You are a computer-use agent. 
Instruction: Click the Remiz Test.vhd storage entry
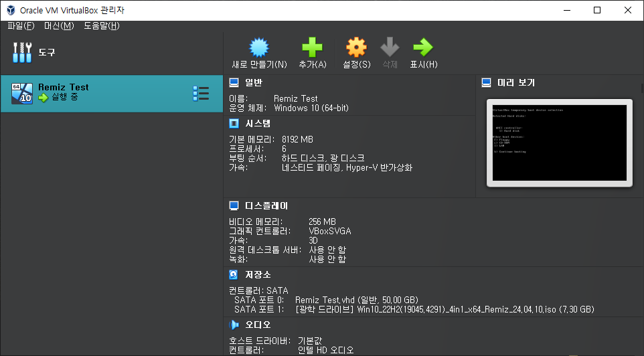(357, 300)
